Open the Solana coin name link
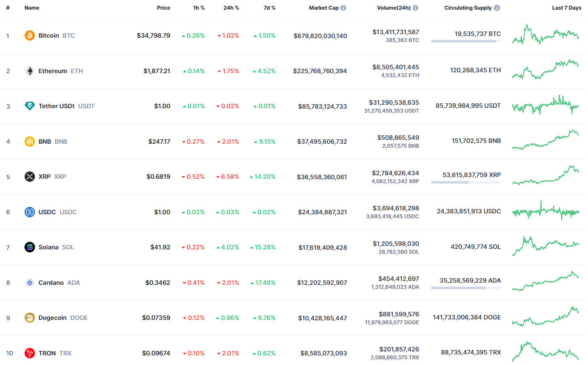This screenshot has height=365, width=588. click(48, 247)
